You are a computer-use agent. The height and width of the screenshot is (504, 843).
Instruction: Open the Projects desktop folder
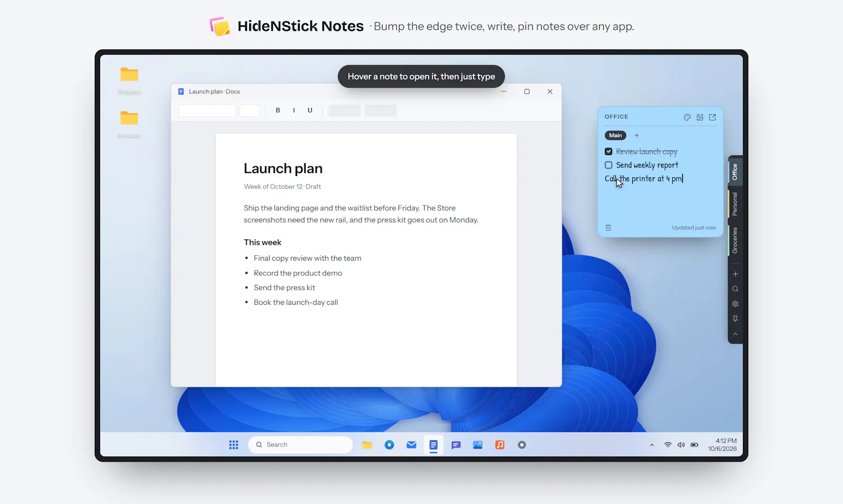[129, 80]
